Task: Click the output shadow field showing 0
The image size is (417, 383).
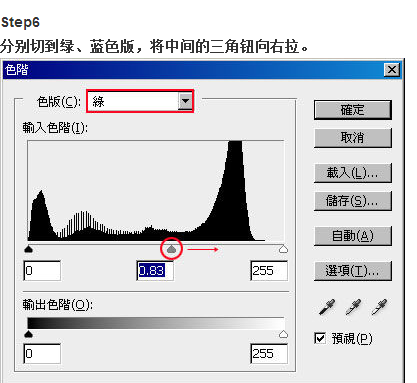Action: pyautogui.click(x=42, y=354)
